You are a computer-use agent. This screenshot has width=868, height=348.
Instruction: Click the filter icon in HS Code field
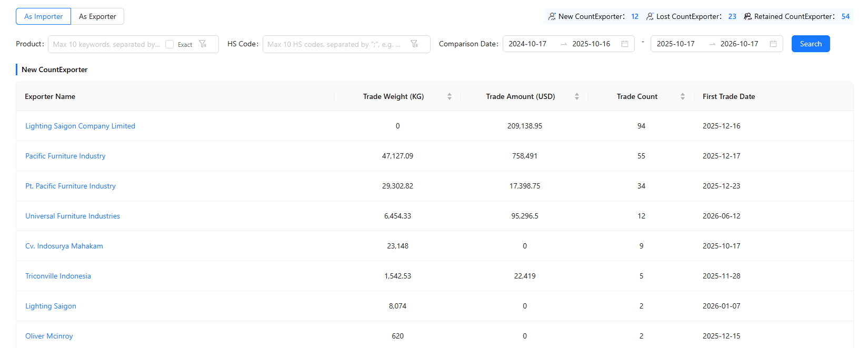414,44
